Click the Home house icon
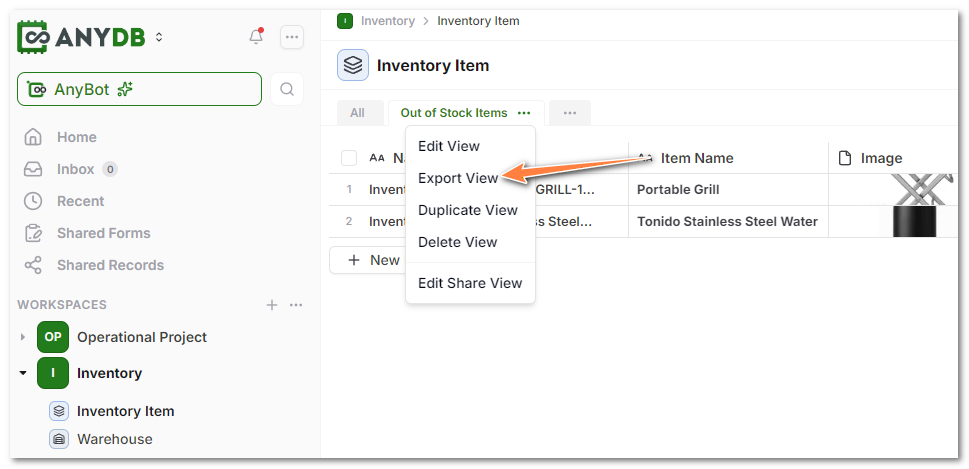This screenshot has width=969, height=469. 33,137
